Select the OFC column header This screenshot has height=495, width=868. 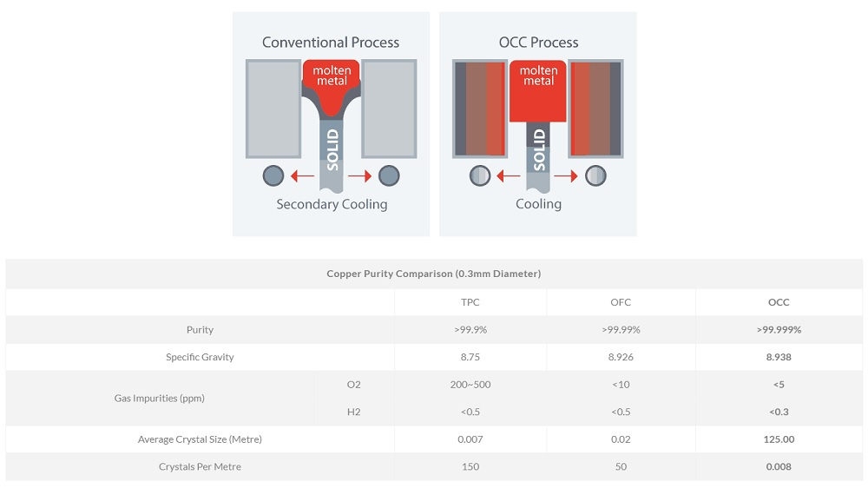[621, 302]
